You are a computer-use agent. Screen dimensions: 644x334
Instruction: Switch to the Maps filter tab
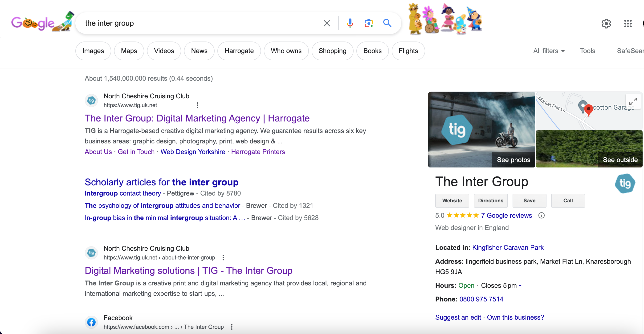pos(129,51)
